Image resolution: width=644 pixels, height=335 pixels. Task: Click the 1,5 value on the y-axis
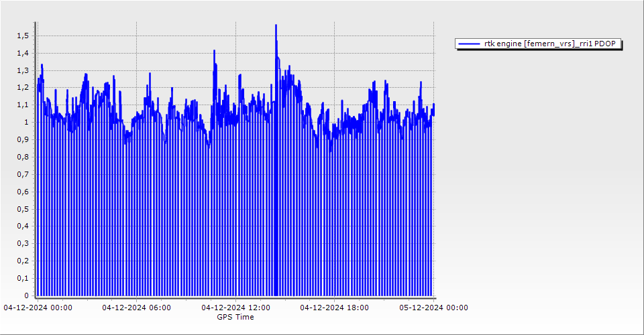26,35
